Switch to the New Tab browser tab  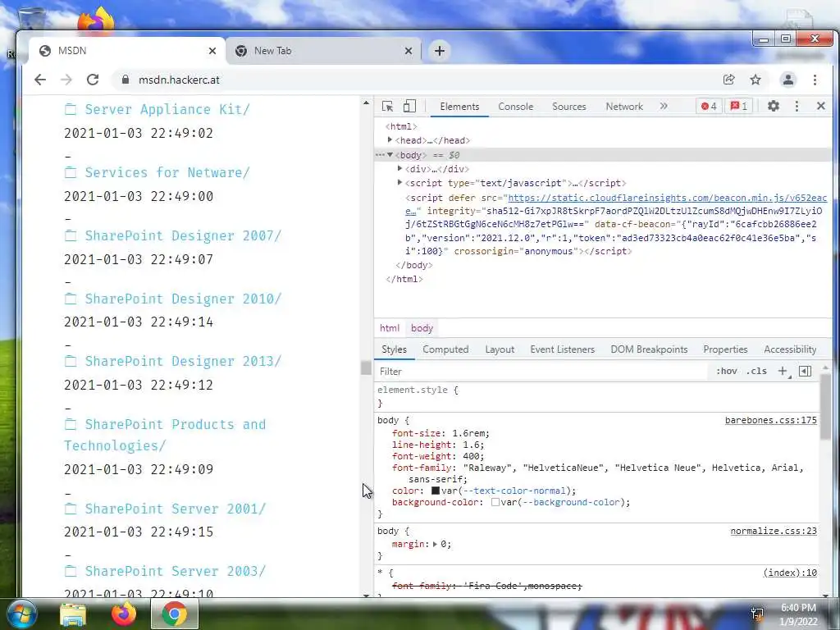point(323,51)
